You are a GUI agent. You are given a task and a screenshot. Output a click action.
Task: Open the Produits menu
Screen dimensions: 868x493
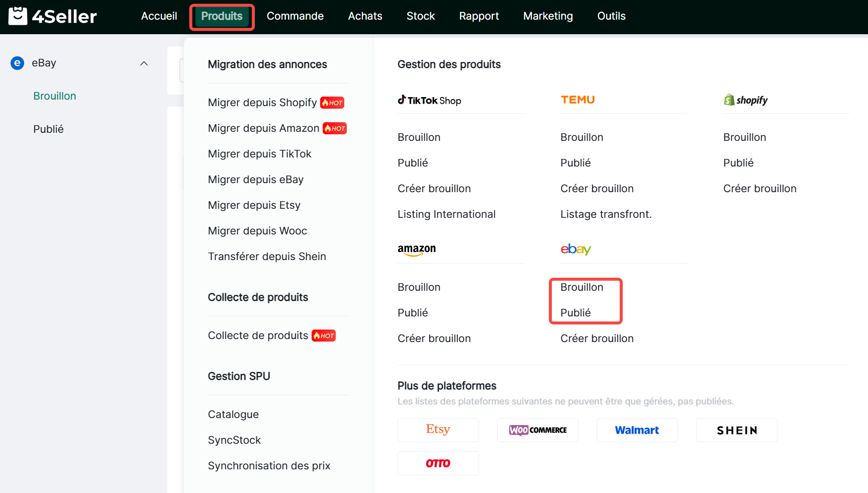(x=222, y=16)
